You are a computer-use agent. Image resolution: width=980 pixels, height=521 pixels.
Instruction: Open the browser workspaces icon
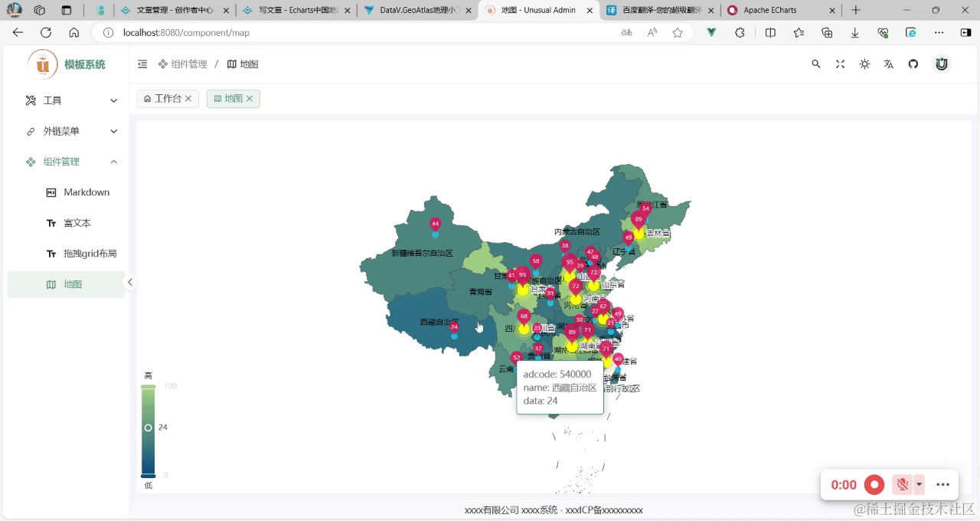40,11
